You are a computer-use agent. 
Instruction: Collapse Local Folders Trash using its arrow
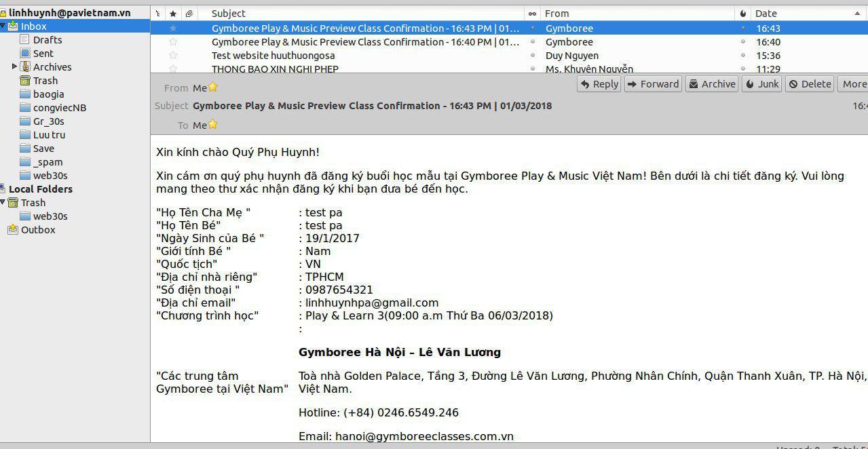pos(3,203)
